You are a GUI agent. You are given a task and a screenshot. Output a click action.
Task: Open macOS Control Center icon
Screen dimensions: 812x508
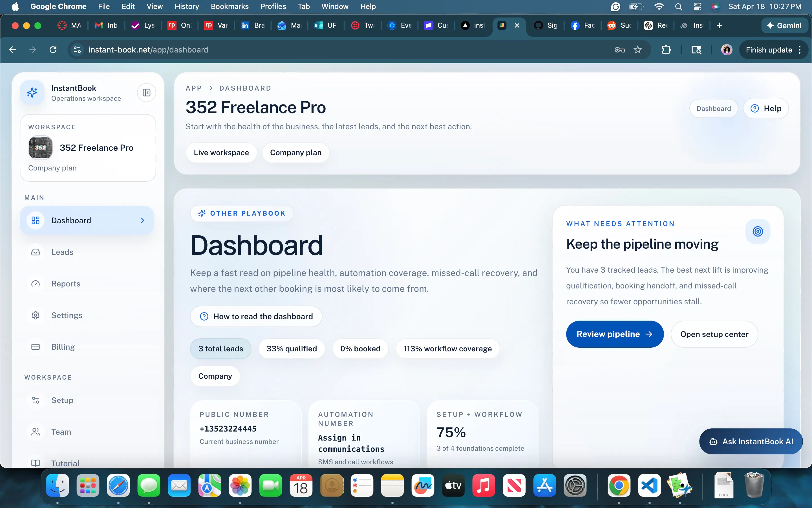(697, 6)
